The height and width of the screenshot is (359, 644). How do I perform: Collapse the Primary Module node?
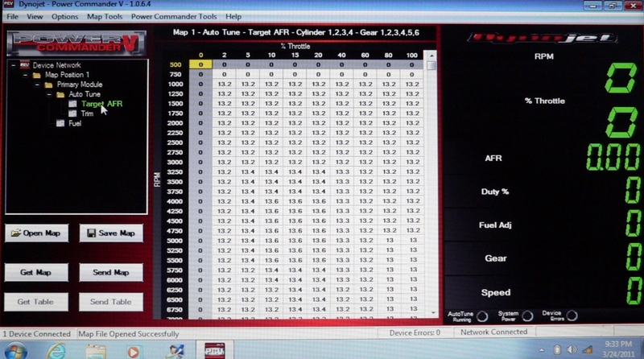(37, 85)
